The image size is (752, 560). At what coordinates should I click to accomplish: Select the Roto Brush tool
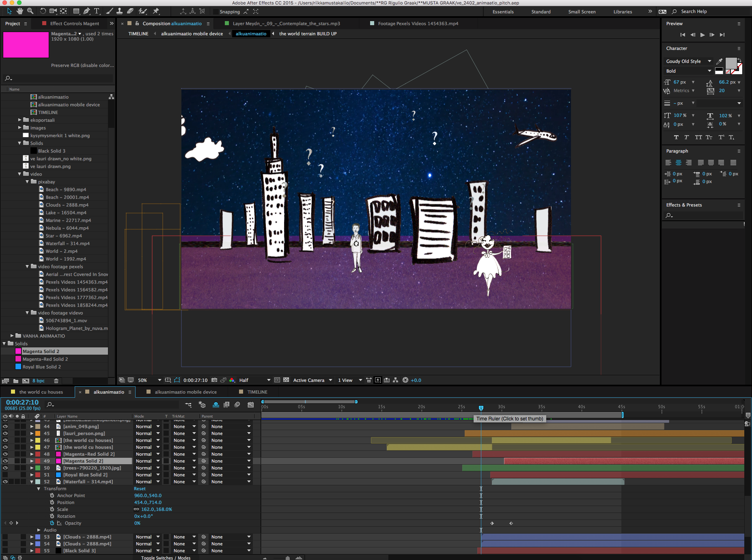pos(142,11)
